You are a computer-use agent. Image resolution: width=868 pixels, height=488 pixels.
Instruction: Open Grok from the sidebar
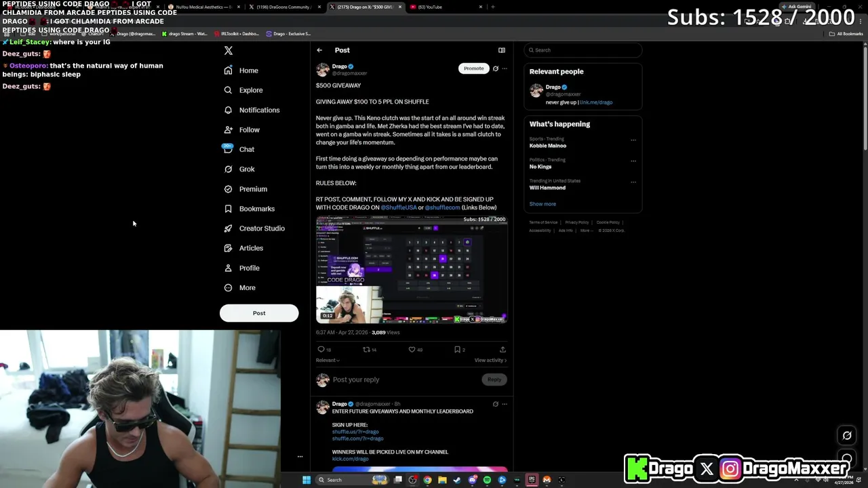click(239, 169)
